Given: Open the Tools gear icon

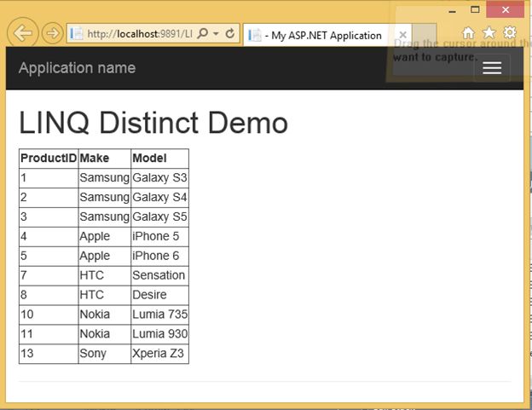Looking at the screenshot, I should (509, 32).
